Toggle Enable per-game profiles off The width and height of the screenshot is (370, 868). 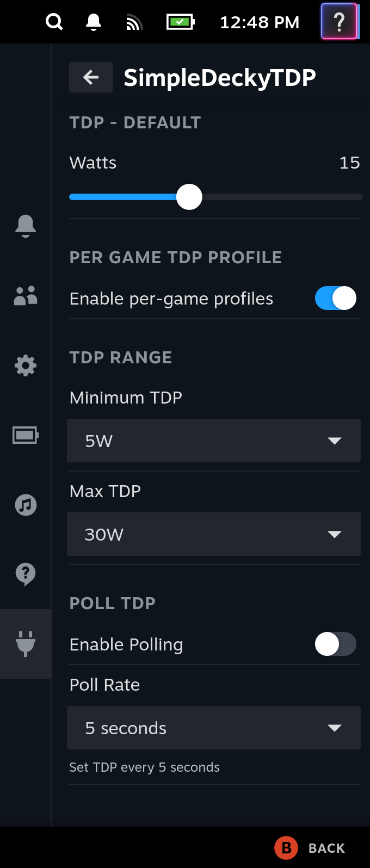point(335,298)
